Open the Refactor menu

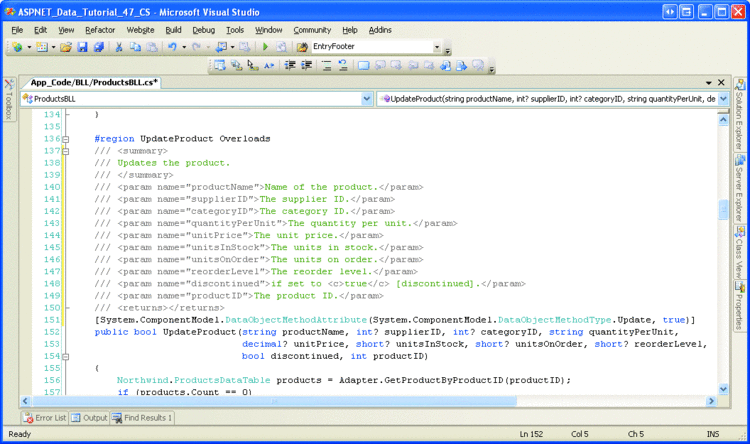[x=100, y=30]
